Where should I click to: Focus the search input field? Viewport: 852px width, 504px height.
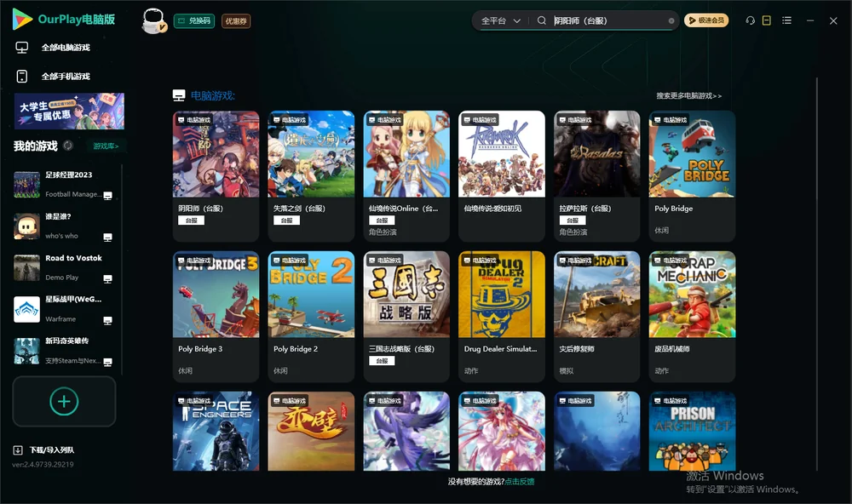pos(608,20)
